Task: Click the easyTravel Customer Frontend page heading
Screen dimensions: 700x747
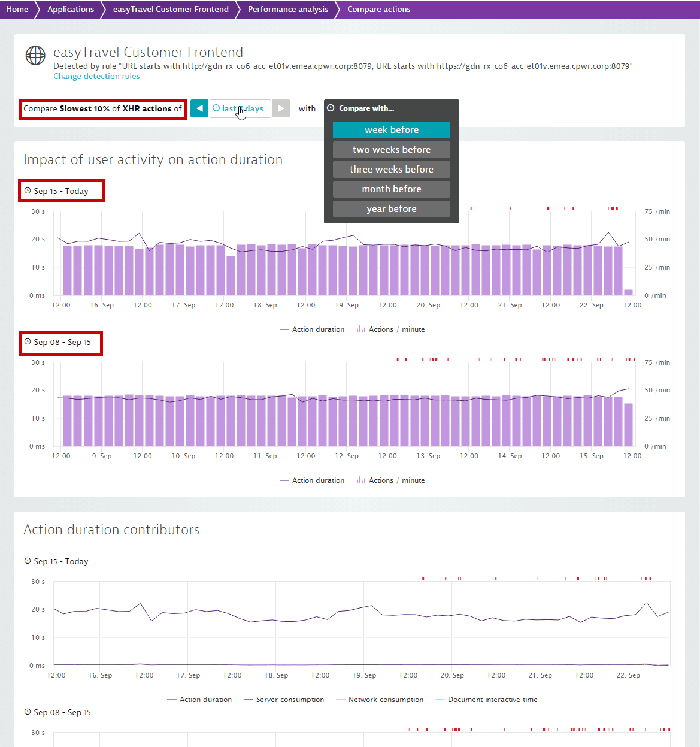Action: tap(148, 52)
